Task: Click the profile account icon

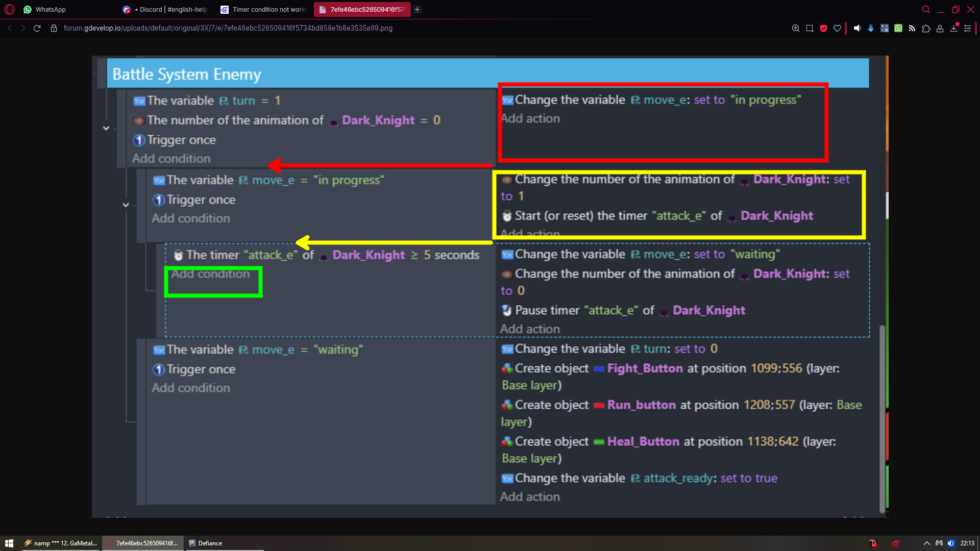Action: click(940, 29)
